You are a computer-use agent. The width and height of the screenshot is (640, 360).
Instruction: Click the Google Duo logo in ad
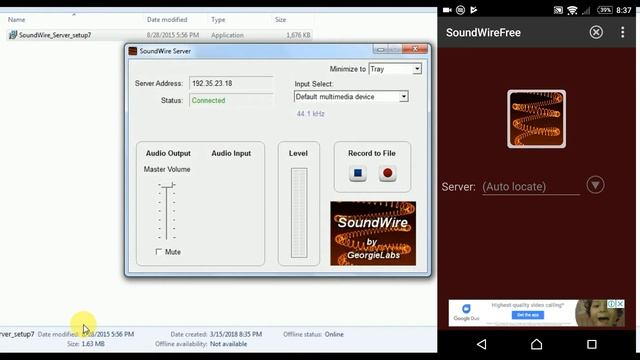pyautogui.click(x=466, y=313)
